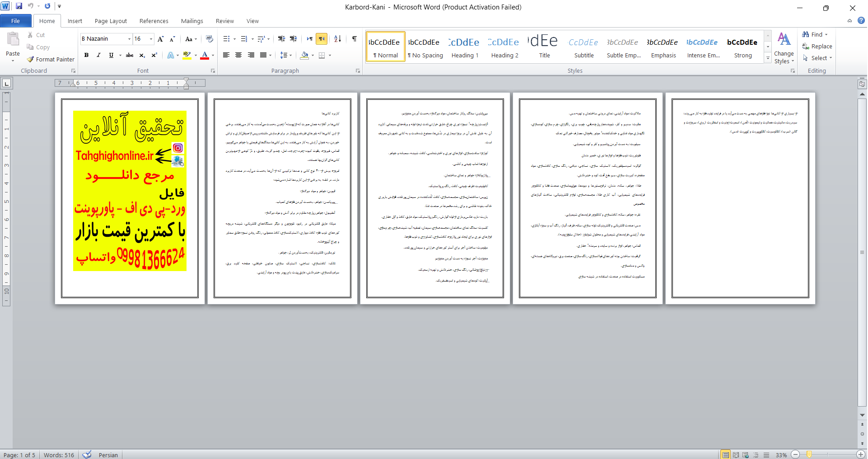Click the Find button
This screenshot has width=868, height=459.
[x=815, y=34]
